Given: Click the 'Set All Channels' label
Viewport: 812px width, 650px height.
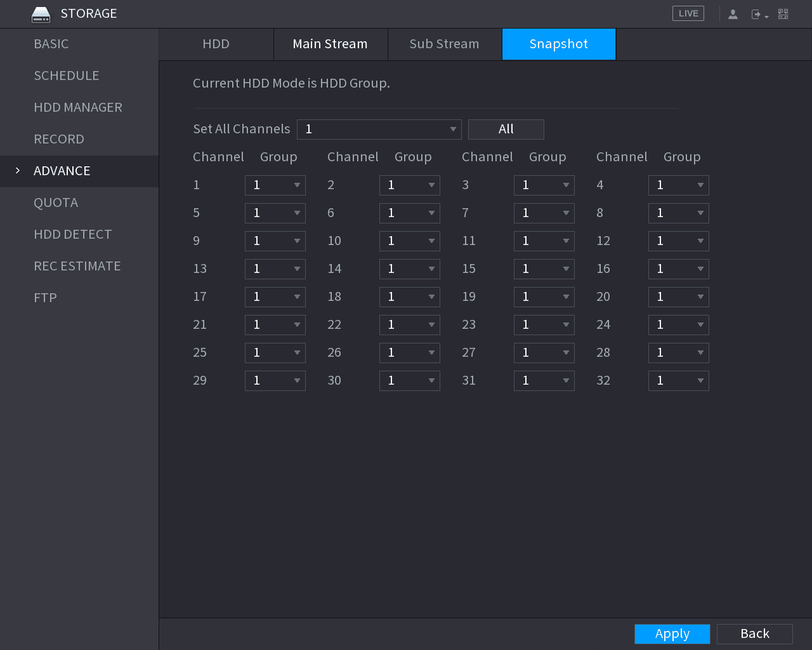Looking at the screenshot, I should 241,129.
